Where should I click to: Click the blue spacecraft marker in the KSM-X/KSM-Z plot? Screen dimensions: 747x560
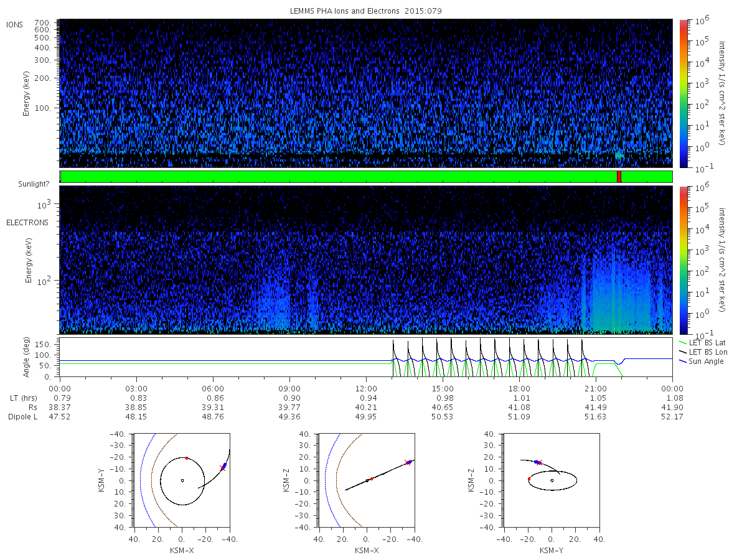[x=409, y=462]
